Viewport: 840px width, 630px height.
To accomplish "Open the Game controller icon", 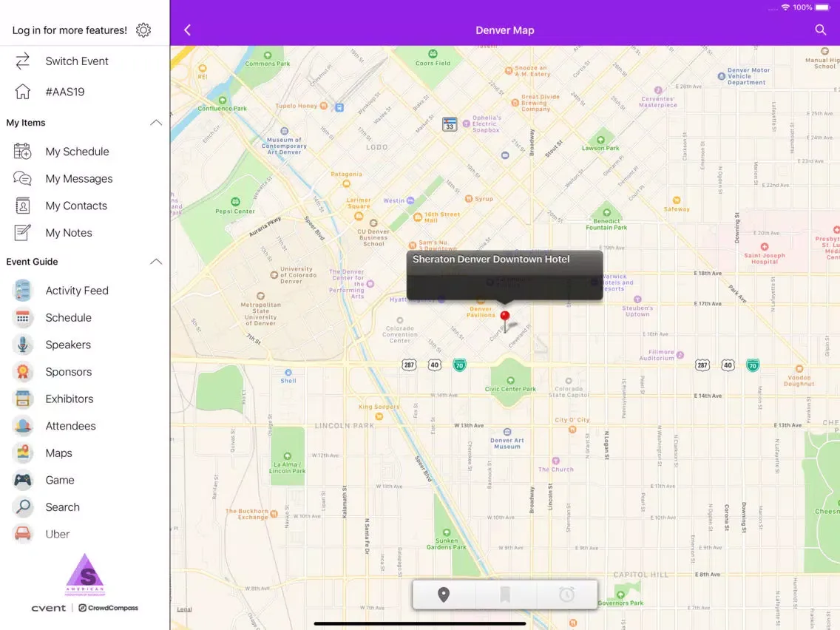I will point(22,480).
